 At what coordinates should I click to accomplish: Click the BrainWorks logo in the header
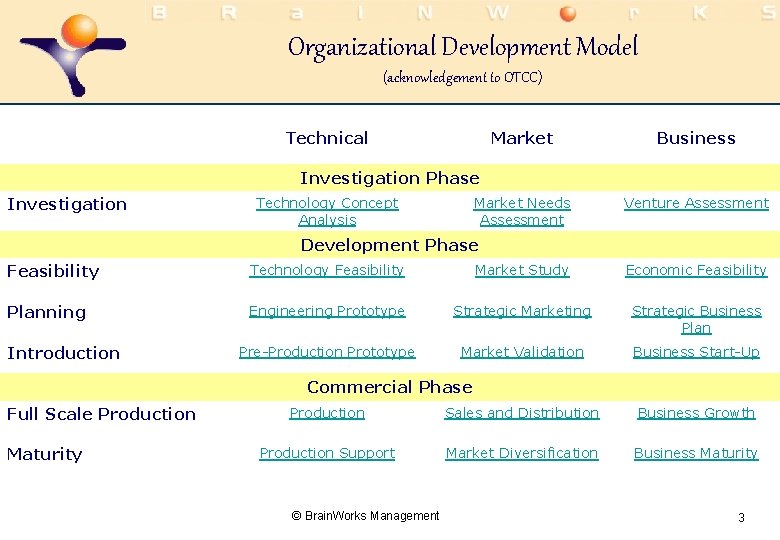click(x=73, y=55)
